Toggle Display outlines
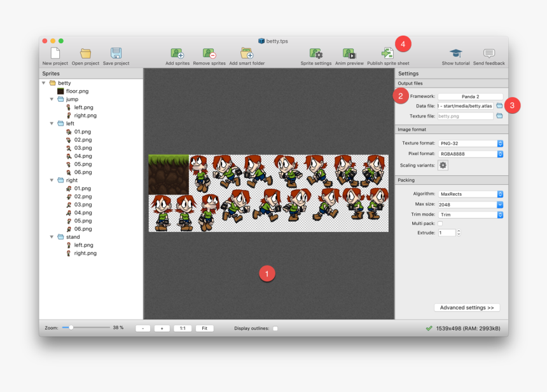Screen dimensions: 547x392 click(275, 328)
